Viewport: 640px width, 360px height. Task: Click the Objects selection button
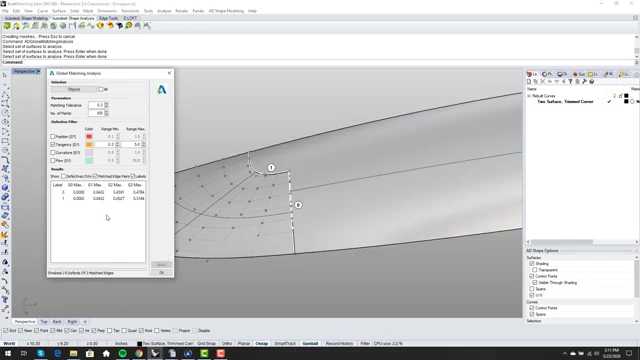74,89
